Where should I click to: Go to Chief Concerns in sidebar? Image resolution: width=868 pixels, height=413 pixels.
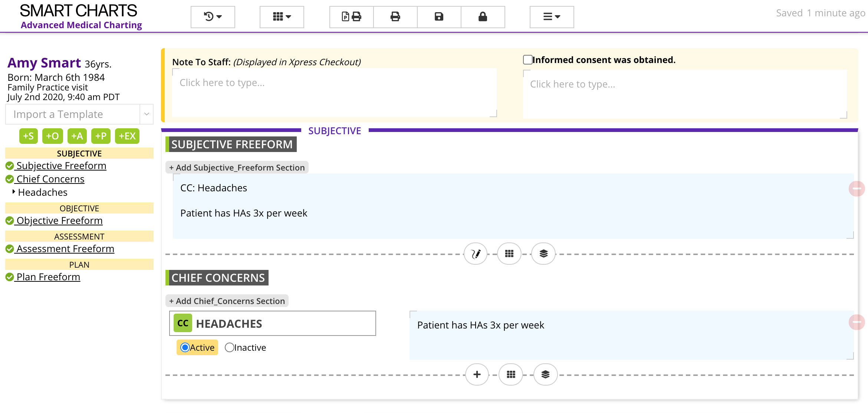pyautogui.click(x=50, y=179)
